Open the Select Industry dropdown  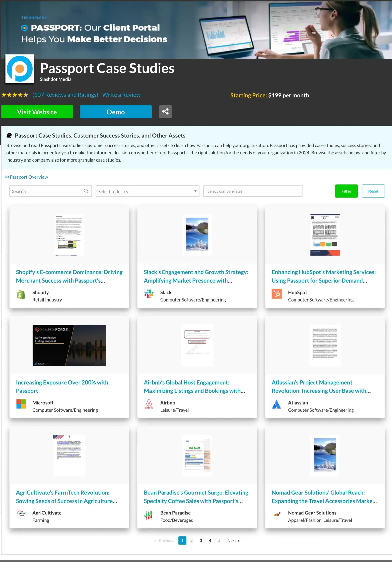tap(147, 191)
